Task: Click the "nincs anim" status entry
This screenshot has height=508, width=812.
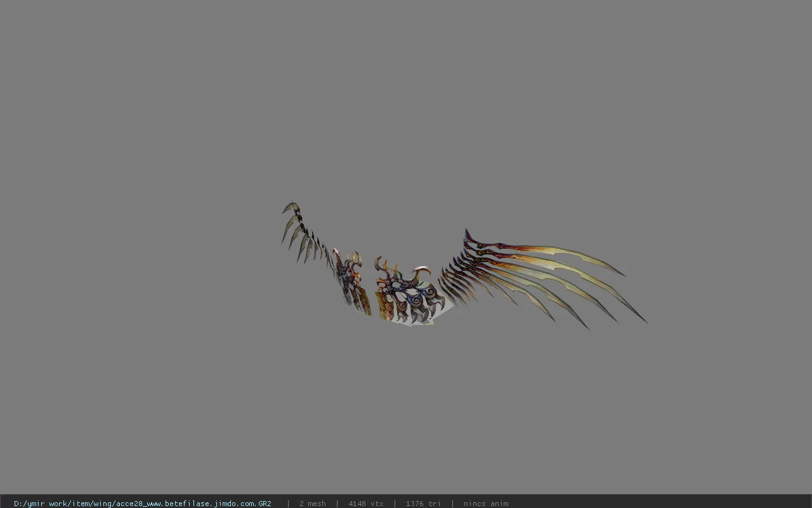Action: pos(485,504)
